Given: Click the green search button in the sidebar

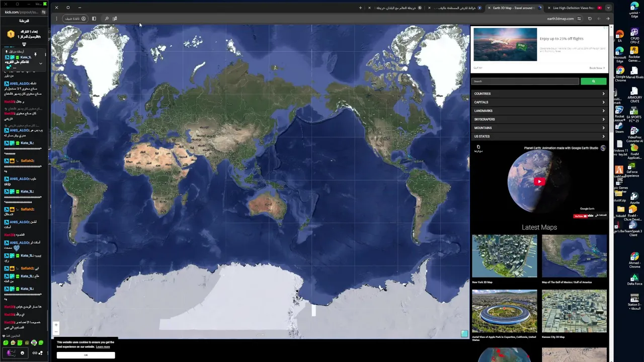Looking at the screenshot, I should pyautogui.click(x=593, y=81).
